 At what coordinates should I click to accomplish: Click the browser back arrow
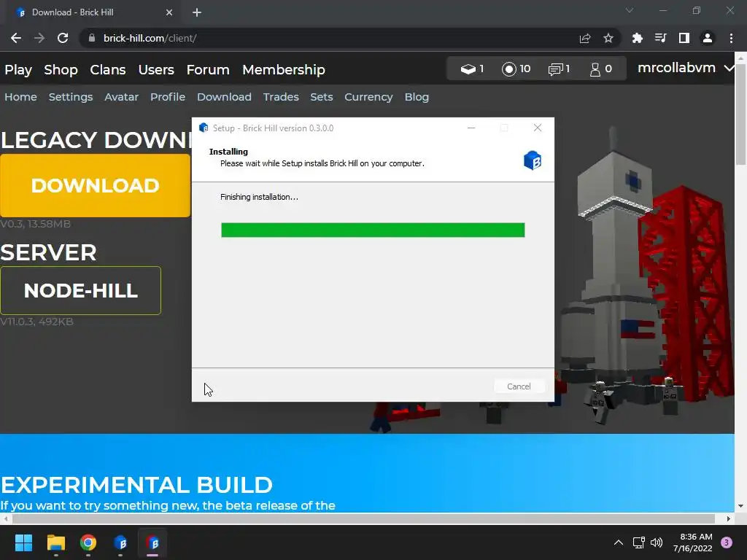coord(16,38)
